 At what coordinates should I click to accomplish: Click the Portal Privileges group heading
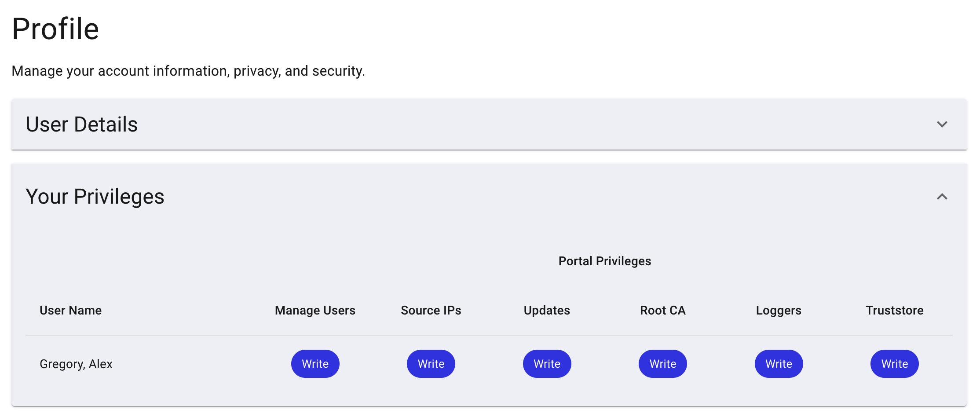(604, 261)
